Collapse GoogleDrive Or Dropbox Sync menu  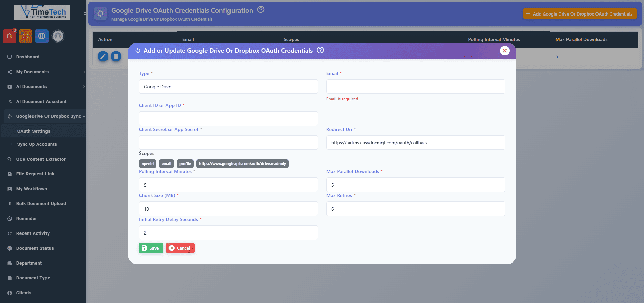pos(44,116)
